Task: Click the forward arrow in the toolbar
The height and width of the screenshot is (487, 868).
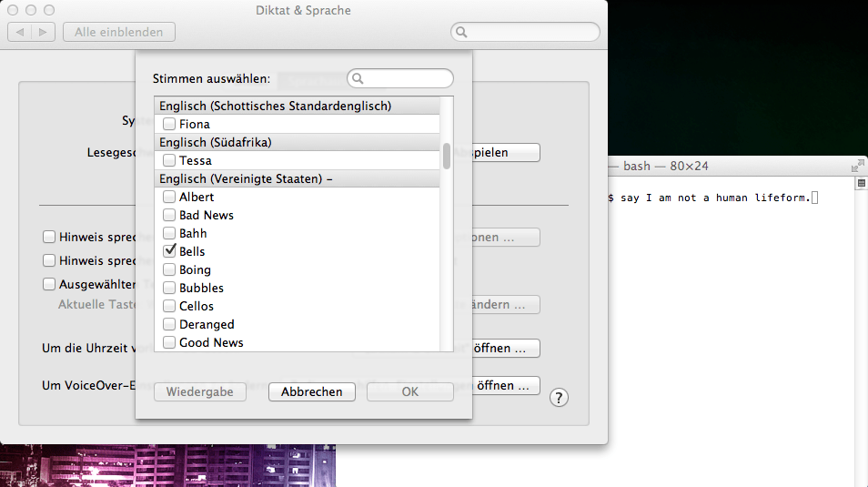Action: tap(43, 32)
